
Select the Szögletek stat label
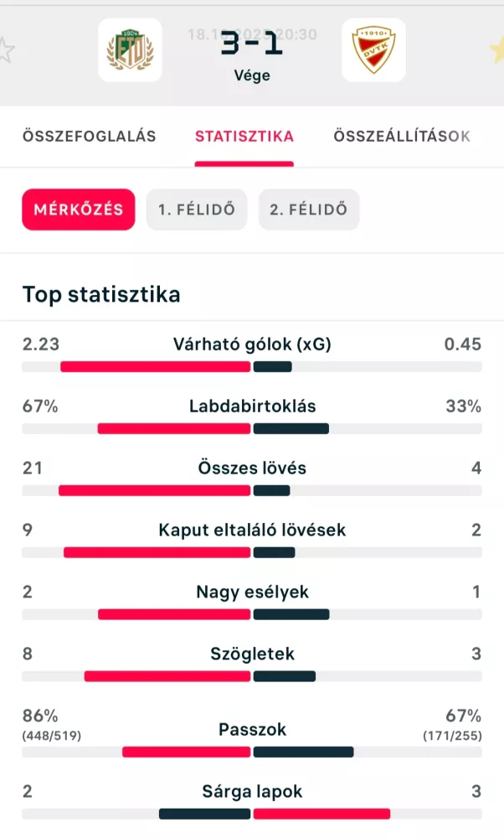pos(252,654)
